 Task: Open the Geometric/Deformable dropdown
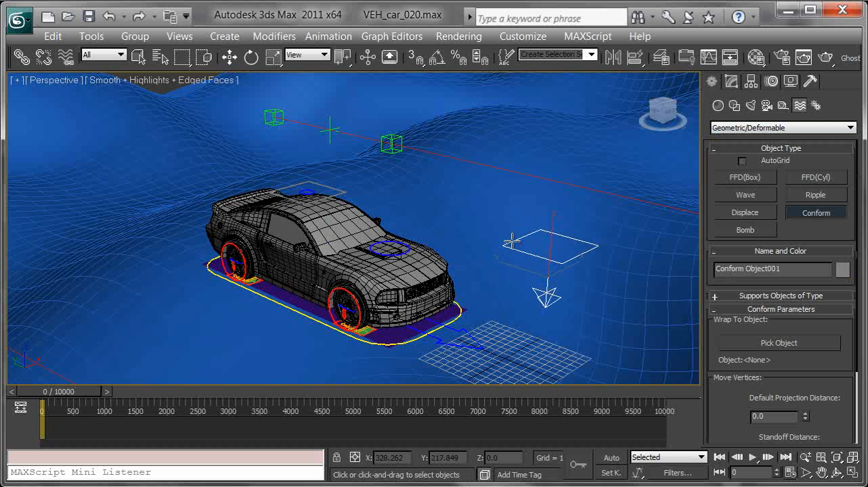tap(783, 128)
